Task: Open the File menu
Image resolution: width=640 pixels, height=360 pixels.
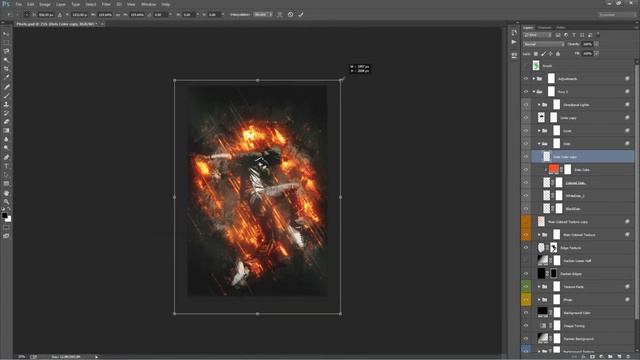Action: coord(18,4)
